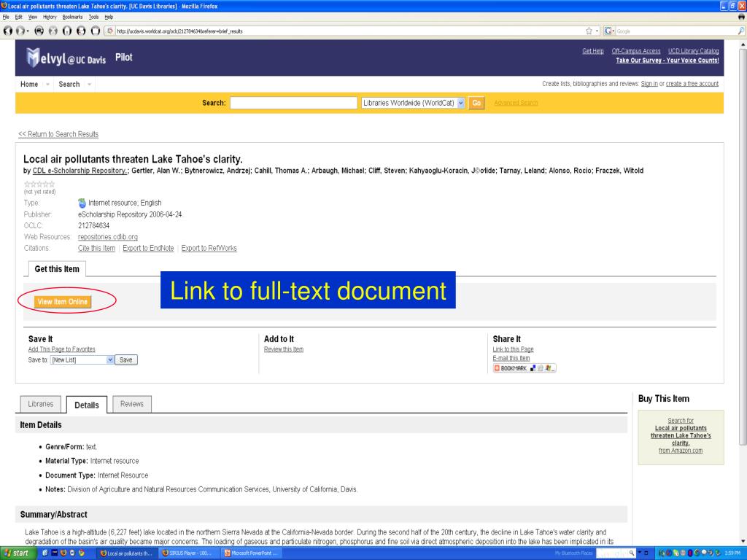747x560 pixels.
Task: Click E-mail this Item link
Action: [x=511, y=358]
